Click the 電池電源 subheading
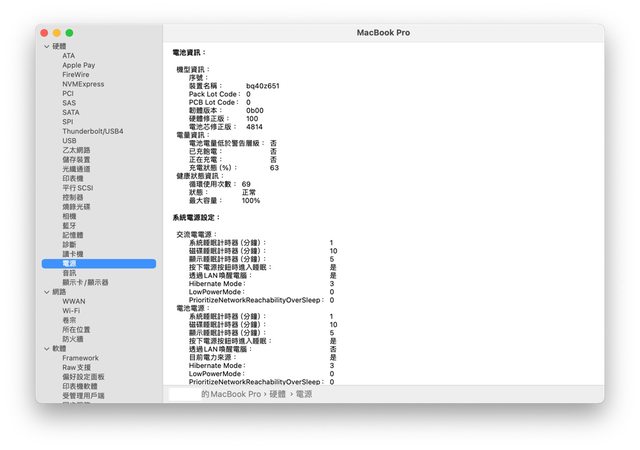640x450 pixels. coord(193,308)
